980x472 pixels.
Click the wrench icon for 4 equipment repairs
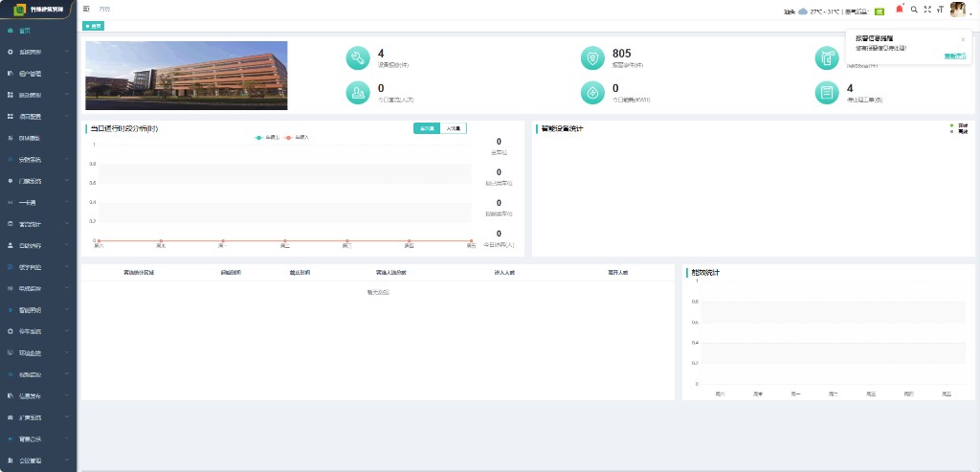coord(358,58)
